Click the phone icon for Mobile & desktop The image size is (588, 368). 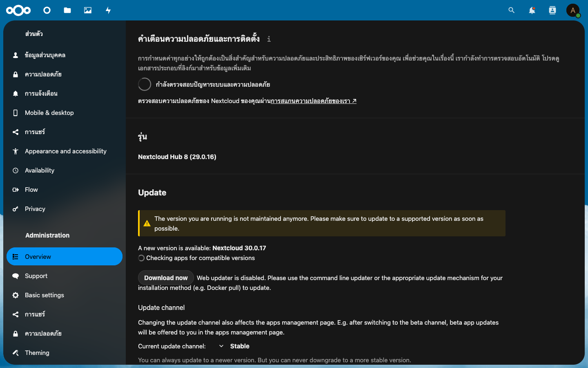coord(16,113)
